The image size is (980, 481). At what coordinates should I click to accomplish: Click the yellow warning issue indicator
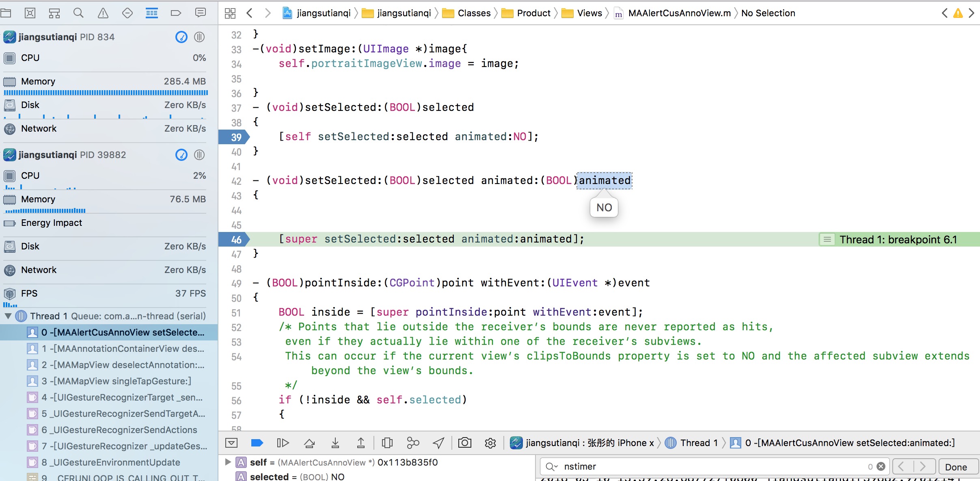[x=958, y=13]
